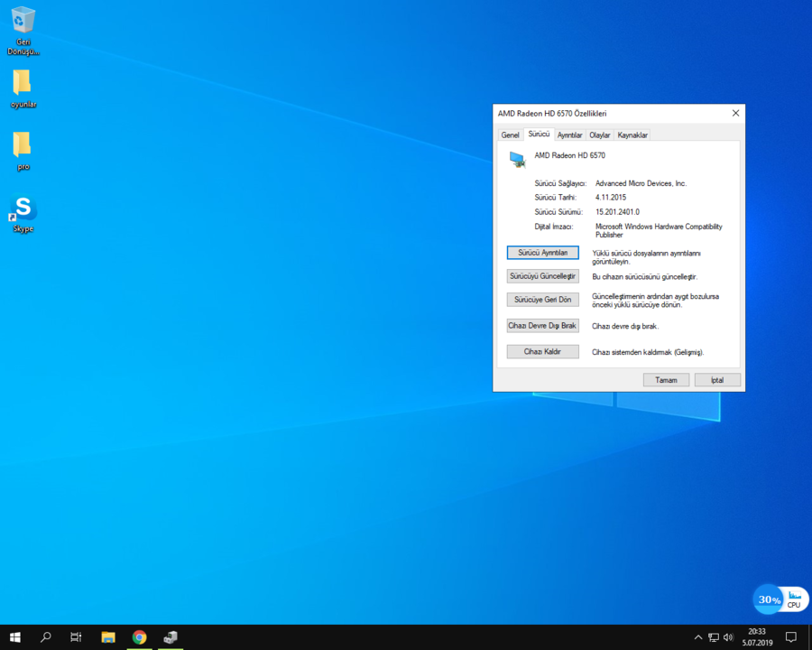
Task: Switch to the Ayrıntılar tab
Action: click(569, 135)
